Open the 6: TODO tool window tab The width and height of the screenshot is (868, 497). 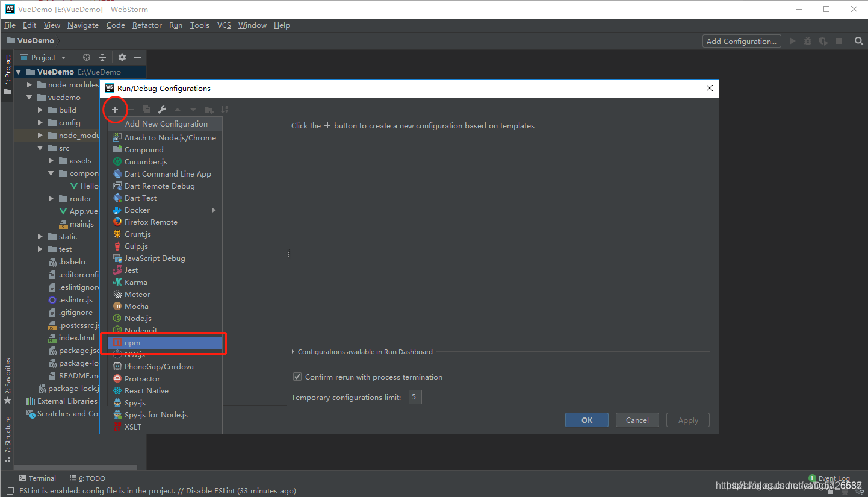(x=87, y=478)
